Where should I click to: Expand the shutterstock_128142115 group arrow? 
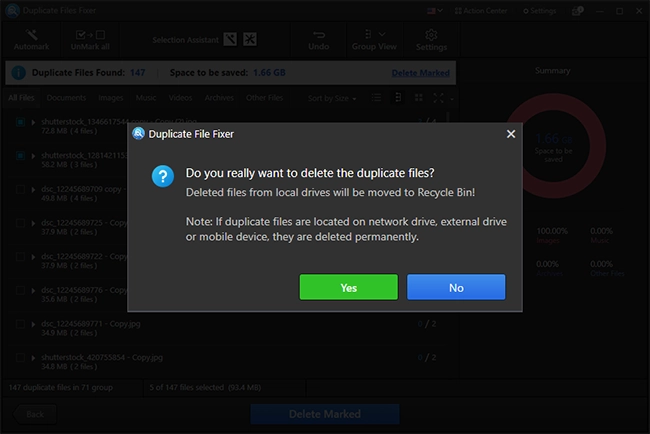(x=33, y=156)
